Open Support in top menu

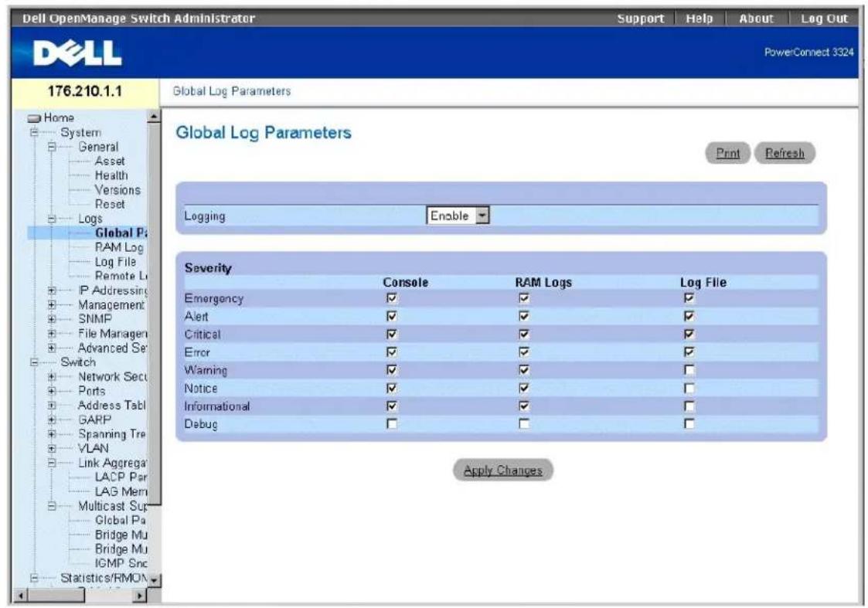(641, 19)
